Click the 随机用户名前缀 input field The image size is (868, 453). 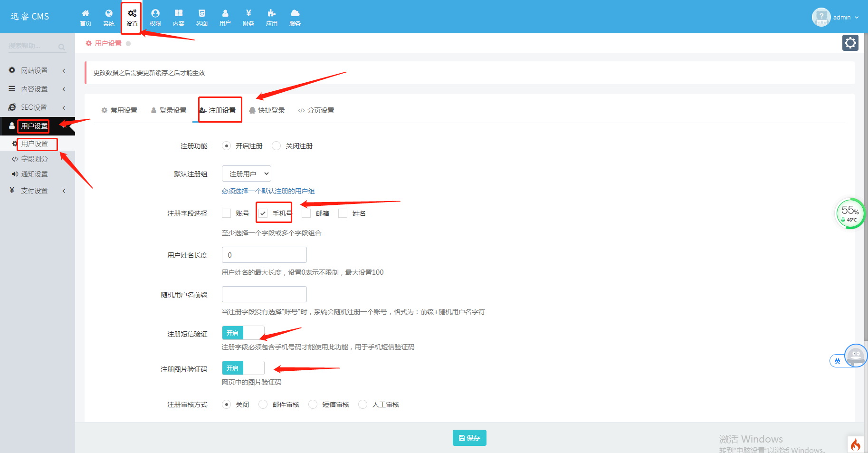coord(264,294)
